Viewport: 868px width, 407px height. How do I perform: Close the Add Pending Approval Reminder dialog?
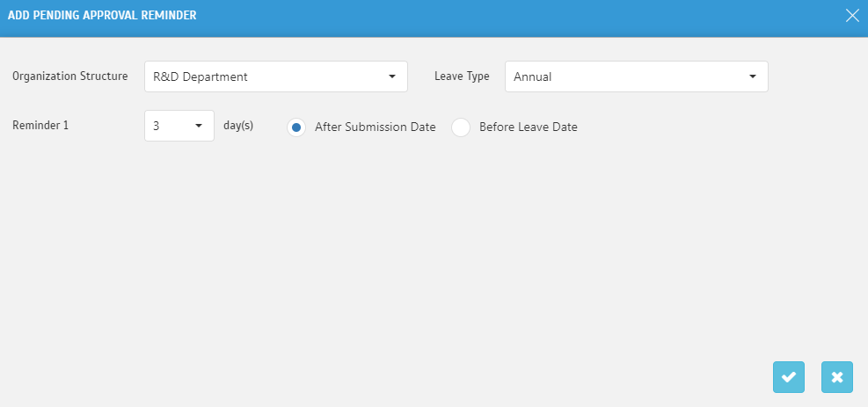point(852,16)
